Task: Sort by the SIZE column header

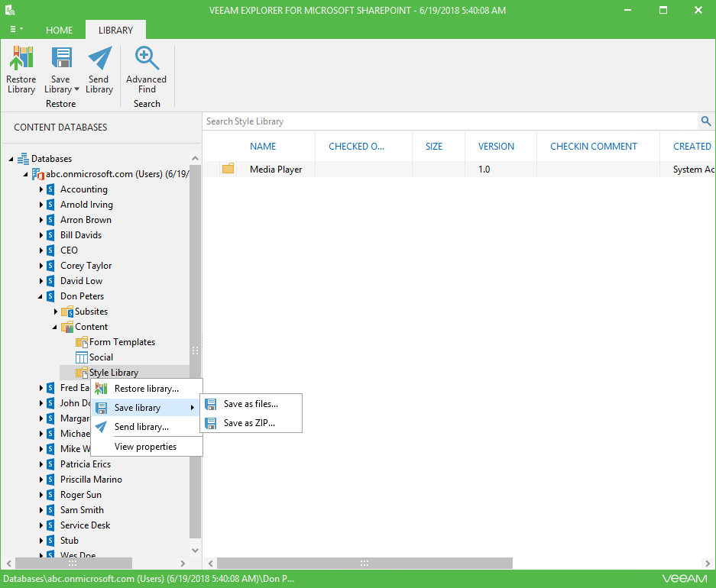Action: click(x=434, y=147)
